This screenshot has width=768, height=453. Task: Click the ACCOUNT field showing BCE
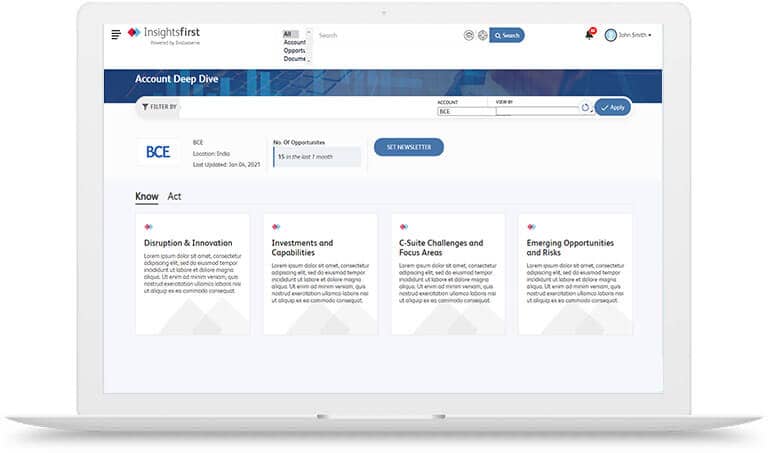(x=466, y=112)
